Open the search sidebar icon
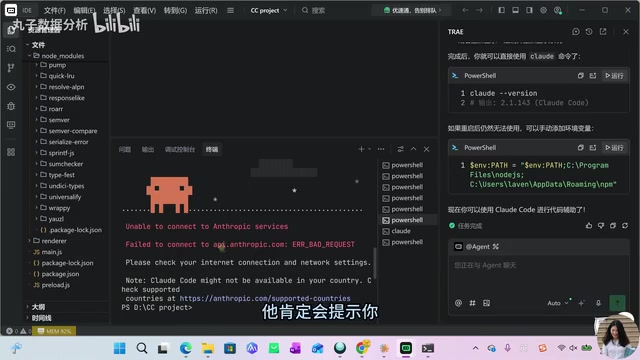The width and height of the screenshot is (640, 360). click(x=11, y=49)
